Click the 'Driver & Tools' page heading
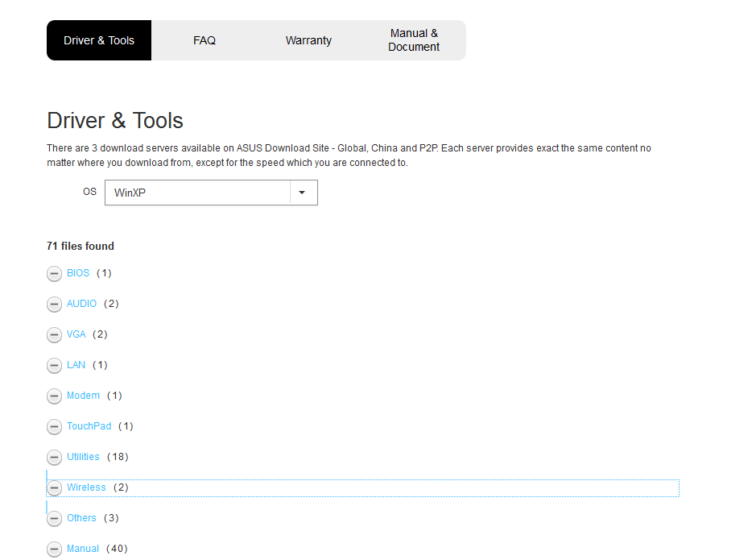The image size is (756, 560). tap(115, 121)
